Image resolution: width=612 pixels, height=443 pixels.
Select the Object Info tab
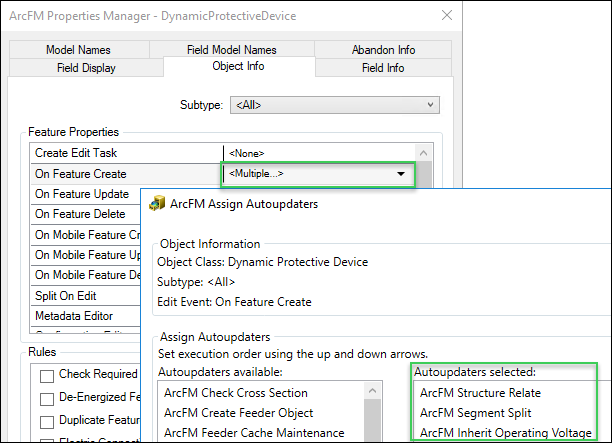click(238, 66)
